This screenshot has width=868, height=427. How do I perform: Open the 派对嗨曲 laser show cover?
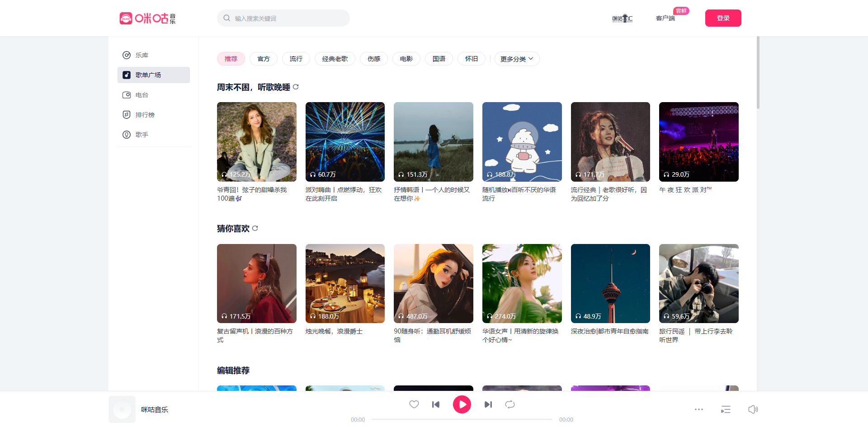click(345, 142)
